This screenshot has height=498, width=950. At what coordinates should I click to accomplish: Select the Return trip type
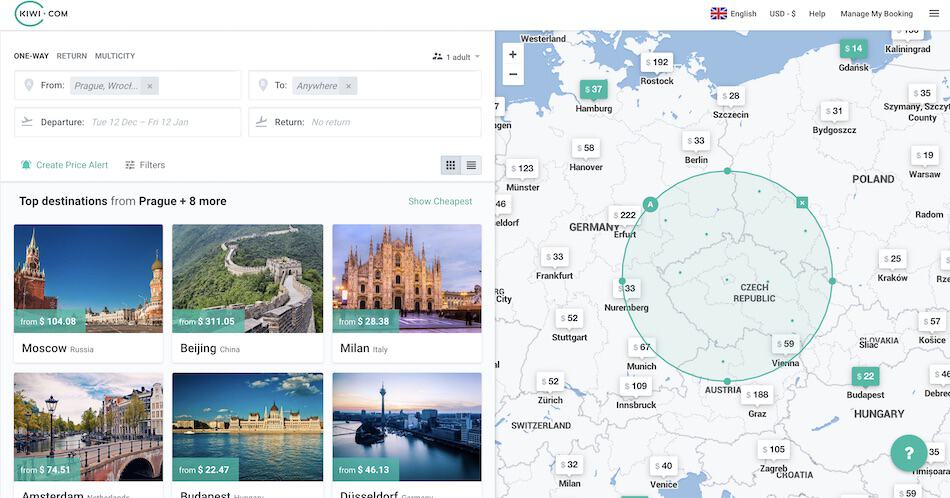tap(71, 56)
